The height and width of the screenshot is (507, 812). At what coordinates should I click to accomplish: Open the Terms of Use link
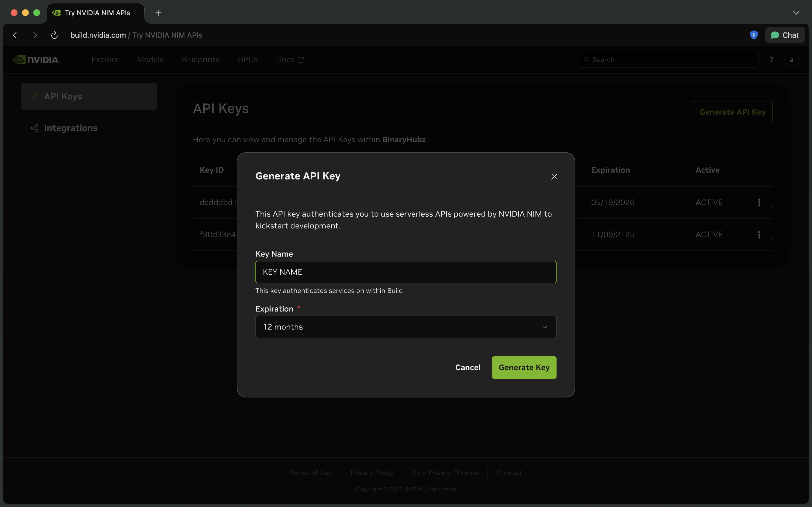click(x=310, y=473)
